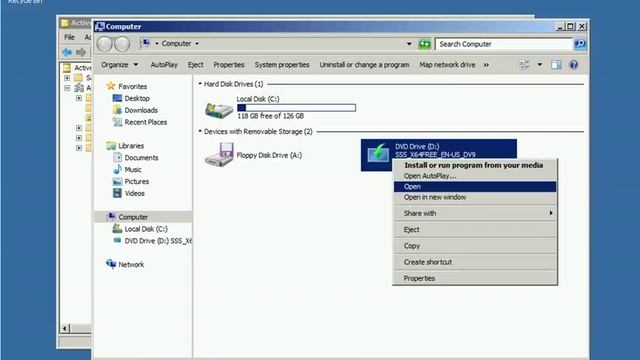Choose Open AutoPlay from context menu
This screenshot has width=640, height=360.
point(475,176)
